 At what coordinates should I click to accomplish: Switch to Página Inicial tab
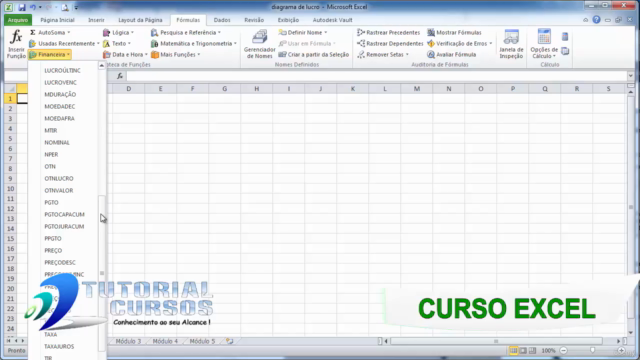pos(57,20)
